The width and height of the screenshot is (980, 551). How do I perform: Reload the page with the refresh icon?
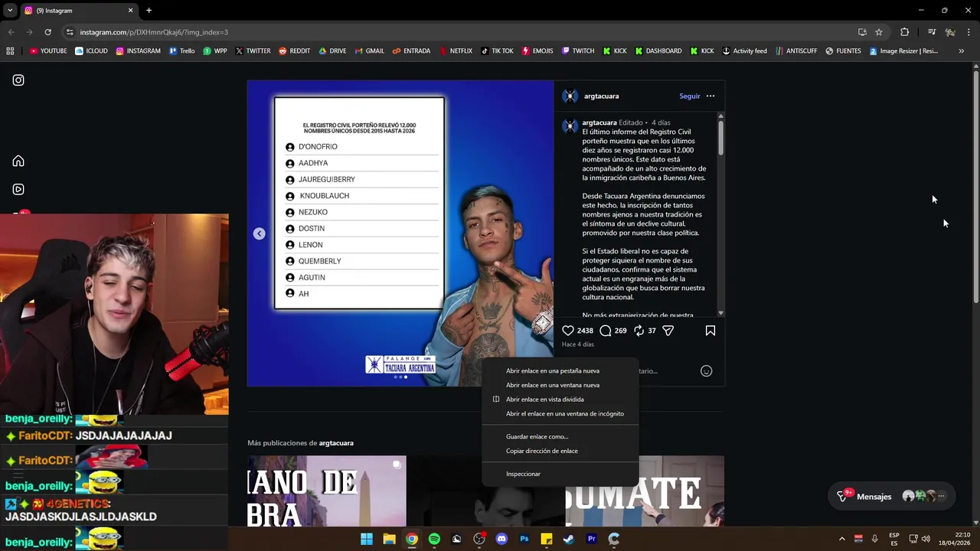pyautogui.click(x=47, y=32)
